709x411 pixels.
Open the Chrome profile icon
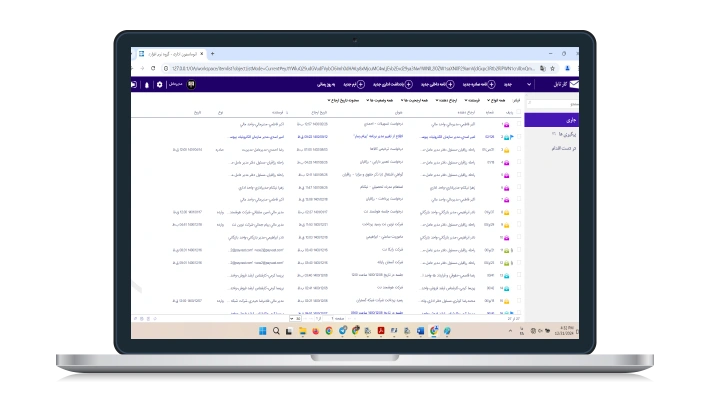(567, 68)
